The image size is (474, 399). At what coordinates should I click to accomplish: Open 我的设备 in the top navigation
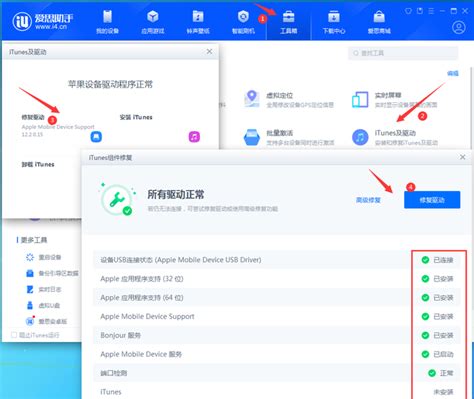107,22
